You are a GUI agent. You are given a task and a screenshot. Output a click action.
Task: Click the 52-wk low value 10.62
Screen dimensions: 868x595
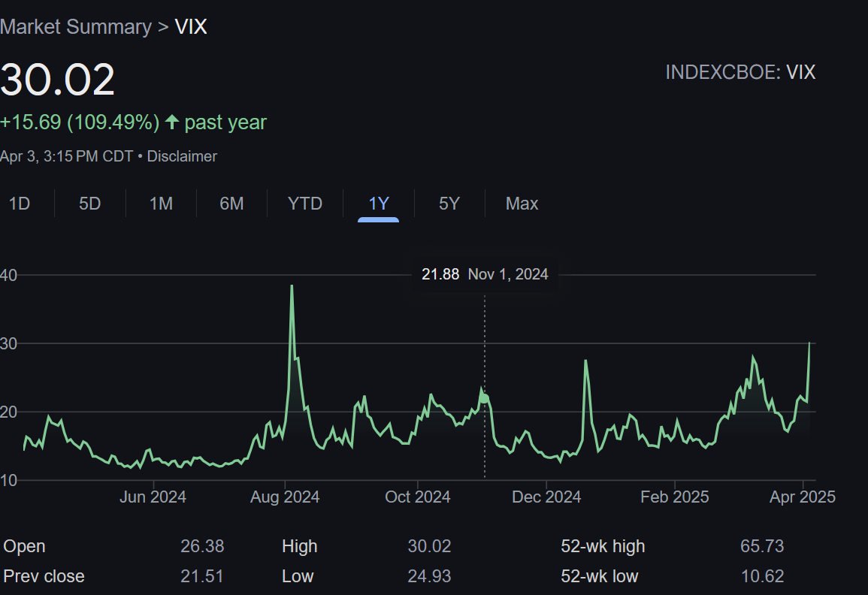762,576
